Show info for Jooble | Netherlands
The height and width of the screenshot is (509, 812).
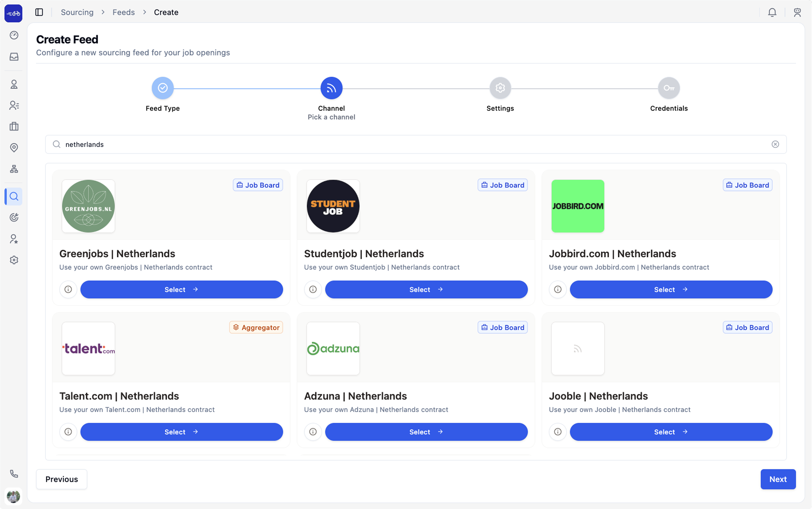(x=558, y=432)
